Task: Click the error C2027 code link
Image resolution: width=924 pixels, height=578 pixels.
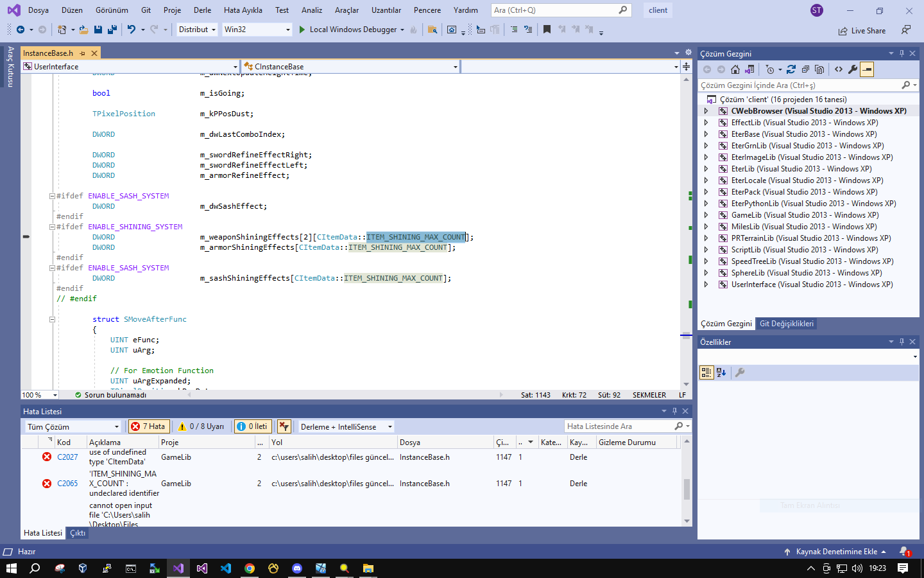Action: click(67, 457)
